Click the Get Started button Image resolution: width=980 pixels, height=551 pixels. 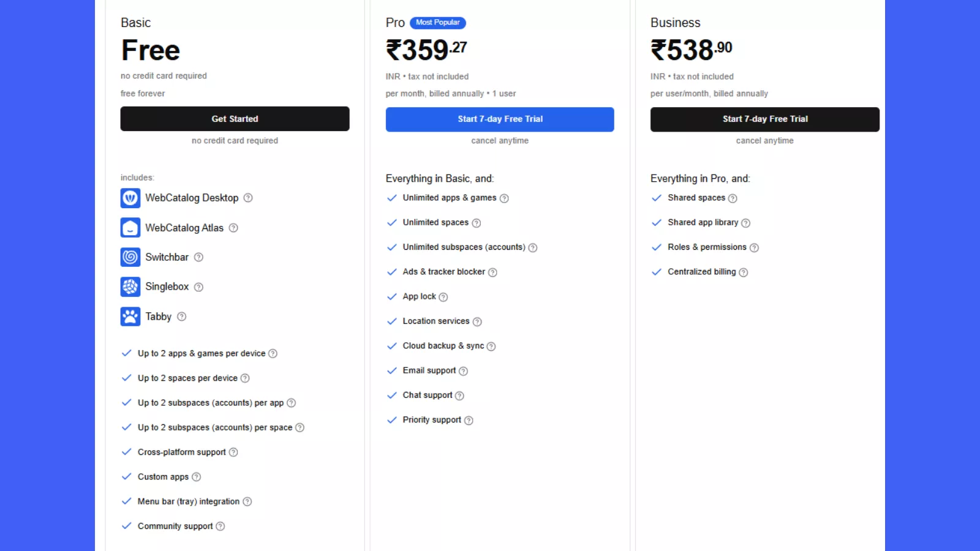point(235,119)
